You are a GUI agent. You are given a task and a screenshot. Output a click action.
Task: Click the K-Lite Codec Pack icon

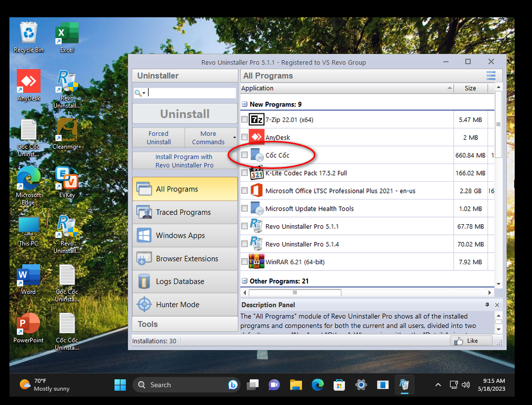pos(257,173)
